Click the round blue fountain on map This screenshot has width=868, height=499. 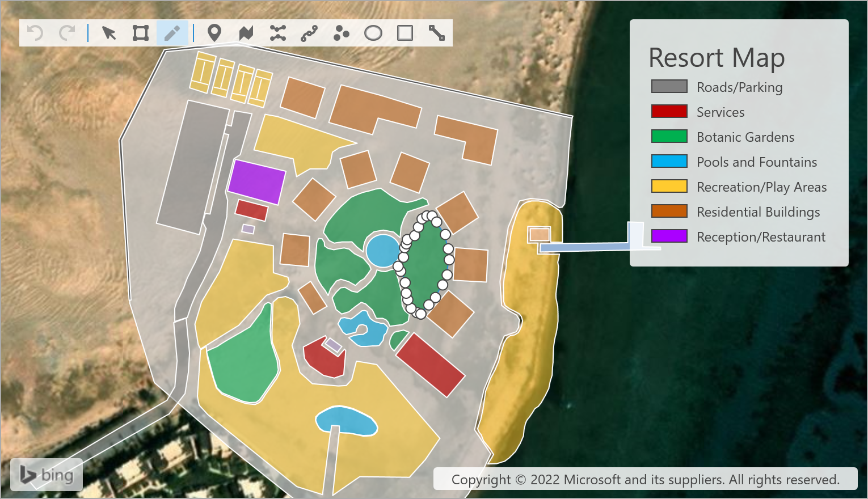[x=382, y=251]
